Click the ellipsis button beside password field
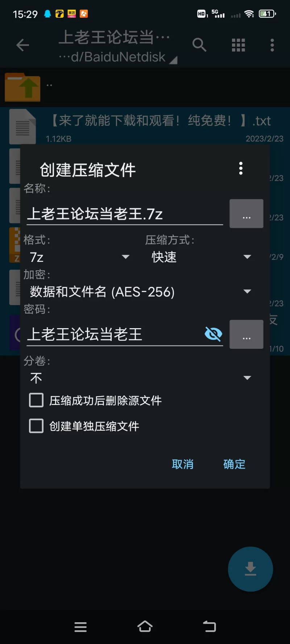The height and width of the screenshot is (644, 290). (x=246, y=334)
